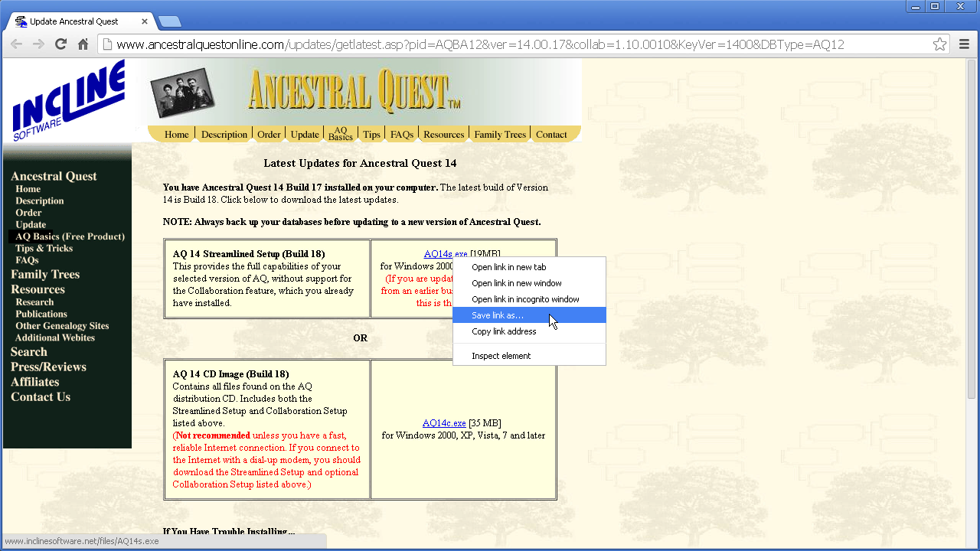This screenshot has width=980, height=551.
Task: Click the 'AQ 14 CD Image (Build 18)' text
Action: pyautogui.click(x=230, y=374)
